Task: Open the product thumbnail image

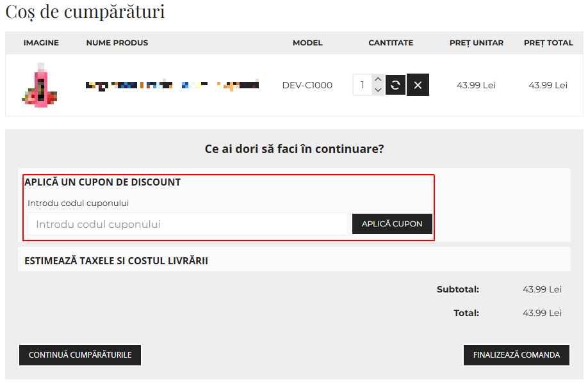Action: (x=40, y=85)
